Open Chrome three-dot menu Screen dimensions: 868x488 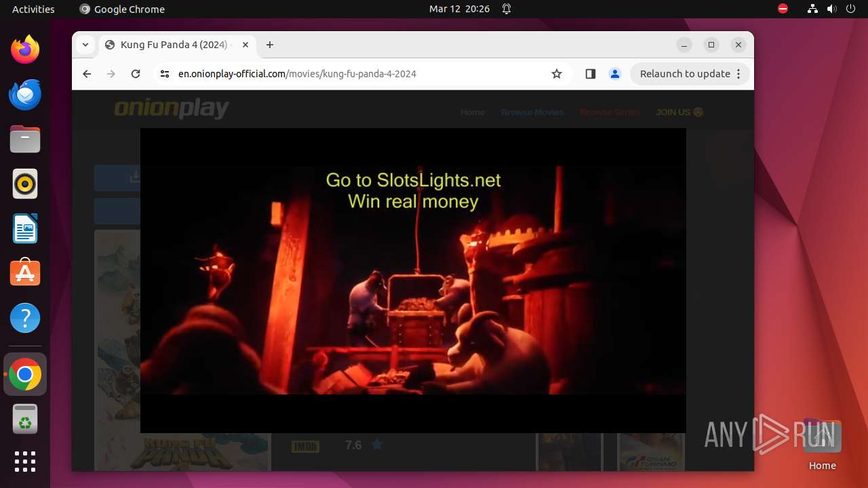738,74
